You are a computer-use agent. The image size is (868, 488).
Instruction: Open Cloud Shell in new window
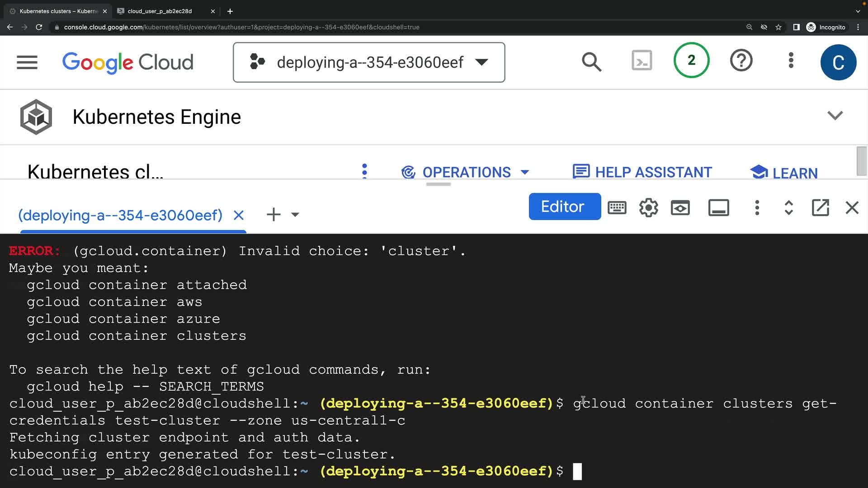tap(820, 208)
